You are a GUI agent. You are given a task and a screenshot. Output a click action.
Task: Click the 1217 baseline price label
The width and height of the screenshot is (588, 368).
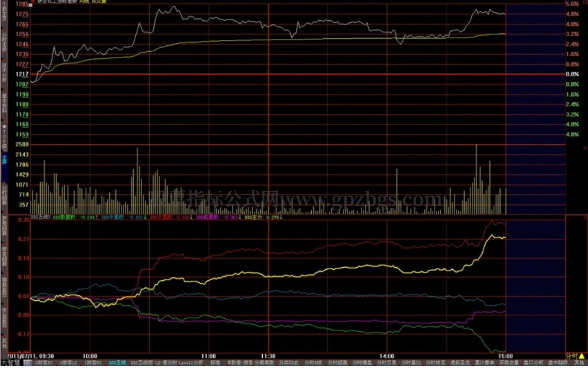pyautogui.click(x=22, y=74)
